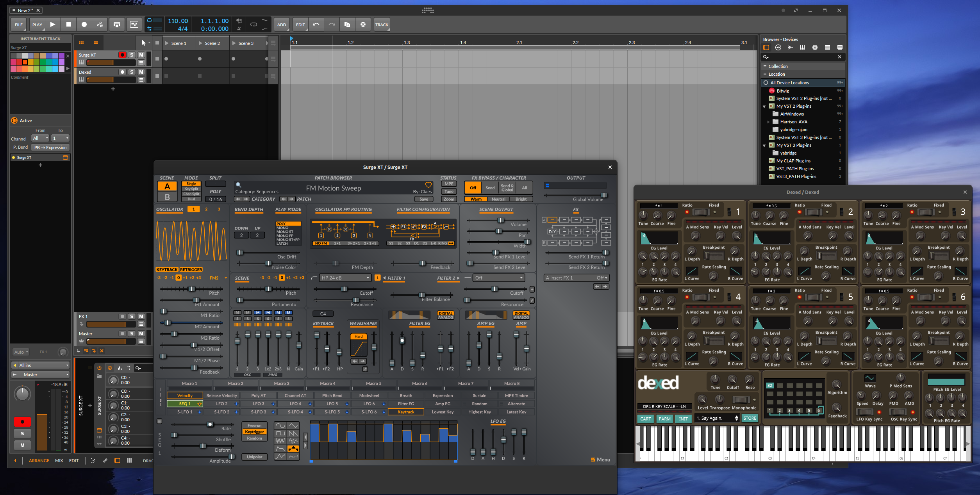Viewport: 980px width, 495px height.
Task: Click the undo arrow in the toolbar
Action: click(x=316, y=25)
